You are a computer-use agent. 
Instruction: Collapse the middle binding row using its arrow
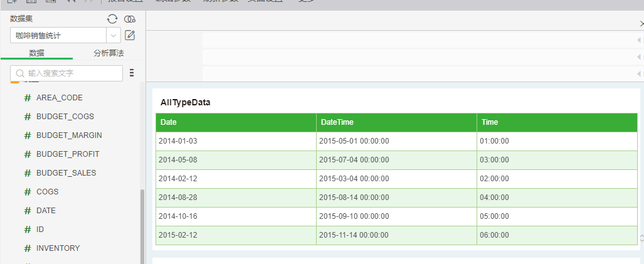click(x=638, y=57)
